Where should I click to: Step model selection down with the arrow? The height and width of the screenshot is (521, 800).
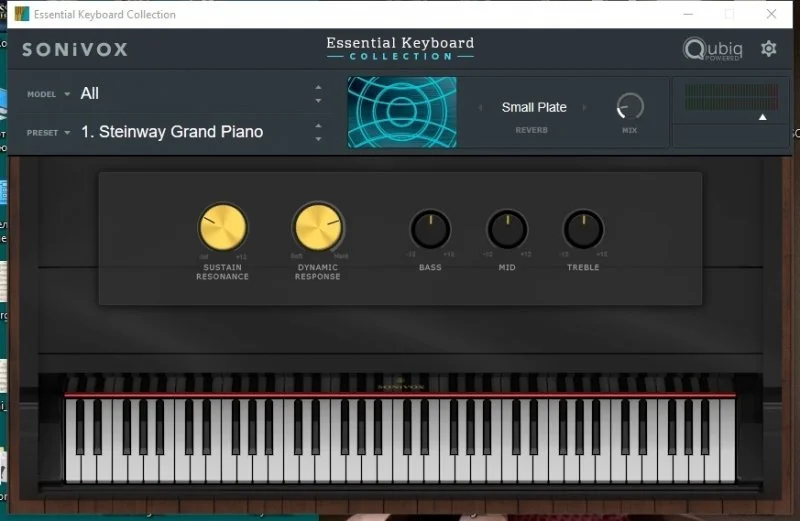point(318,101)
